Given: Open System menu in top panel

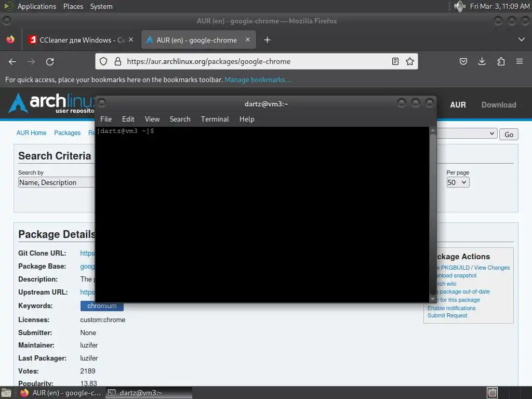Looking at the screenshot, I should tap(101, 6).
